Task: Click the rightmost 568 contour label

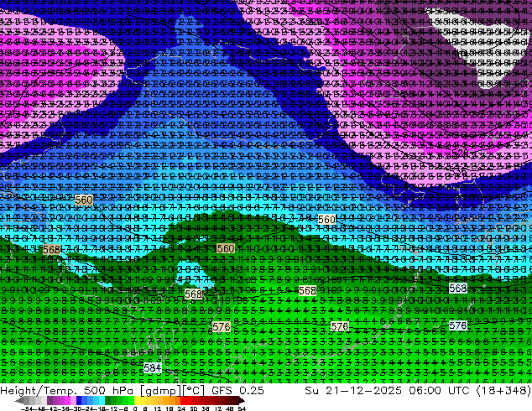Action: pos(457,289)
